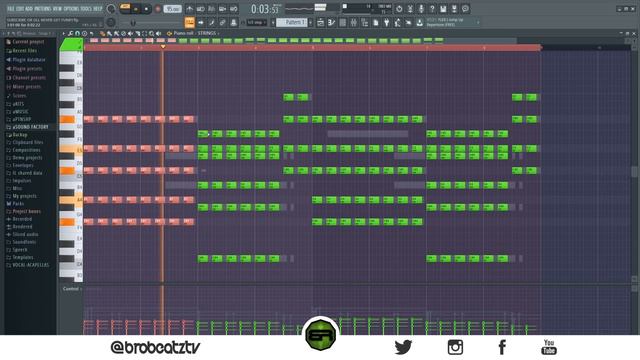Image resolution: width=640 pixels, height=360 pixels.
Task: Click the piano roll magnet snap icon
Action: pos(78,33)
